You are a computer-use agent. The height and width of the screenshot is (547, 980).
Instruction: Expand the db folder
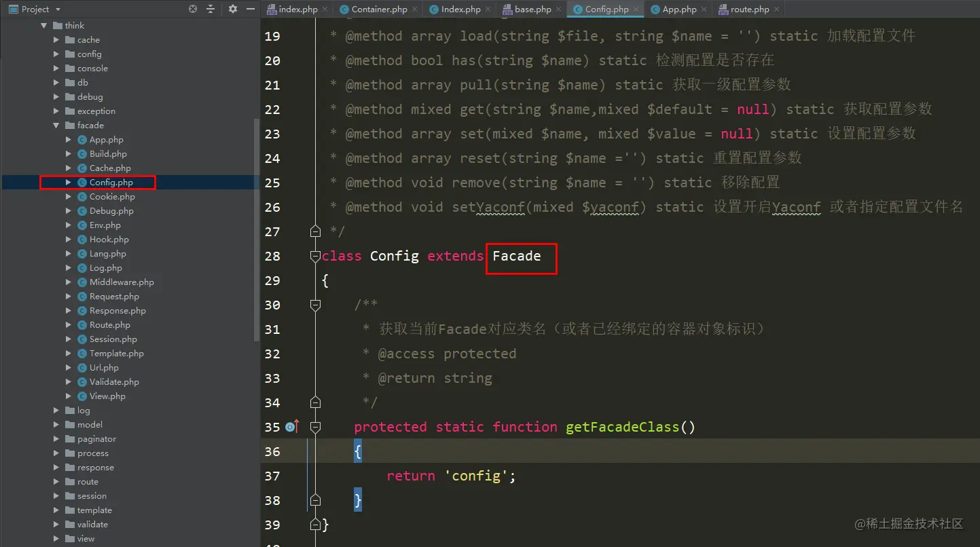point(56,83)
